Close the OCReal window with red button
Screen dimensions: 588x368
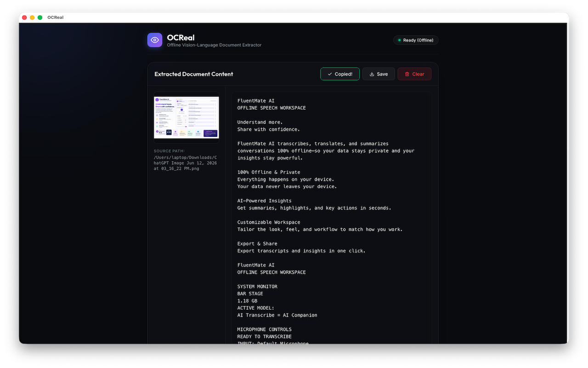click(x=24, y=17)
